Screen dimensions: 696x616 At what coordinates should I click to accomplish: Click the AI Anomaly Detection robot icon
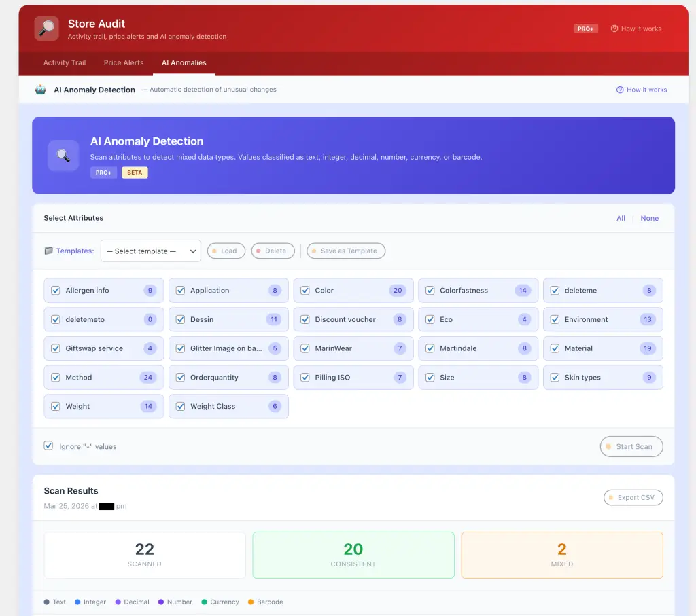click(x=41, y=90)
